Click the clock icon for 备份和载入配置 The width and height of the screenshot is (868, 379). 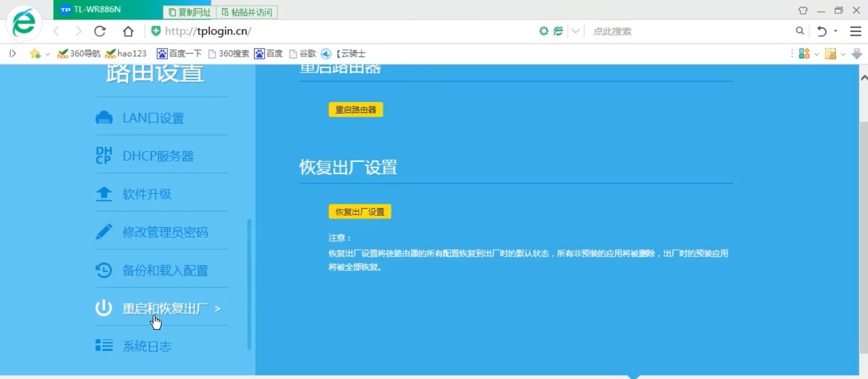[104, 270]
